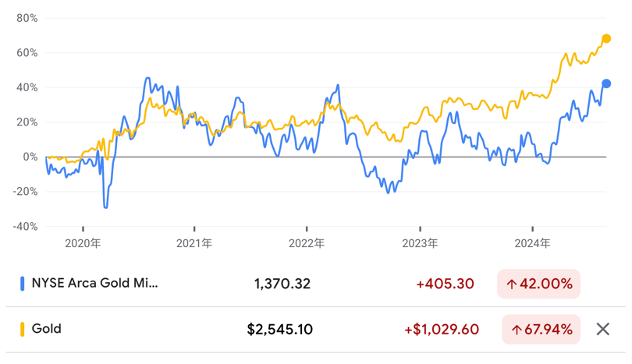Click the 40% y-axis label

coord(27,87)
